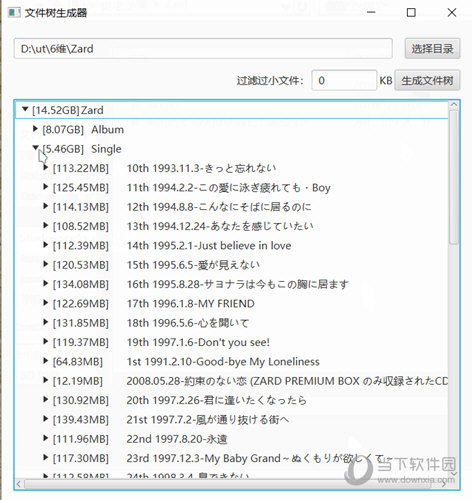
Task: Expand the 22nd 1997.8.20 folder
Action: point(46,438)
